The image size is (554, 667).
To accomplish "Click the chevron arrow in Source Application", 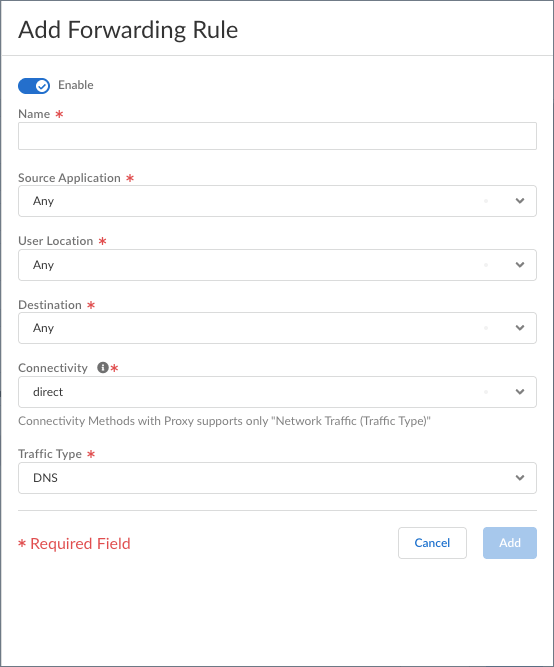I will pos(520,201).
